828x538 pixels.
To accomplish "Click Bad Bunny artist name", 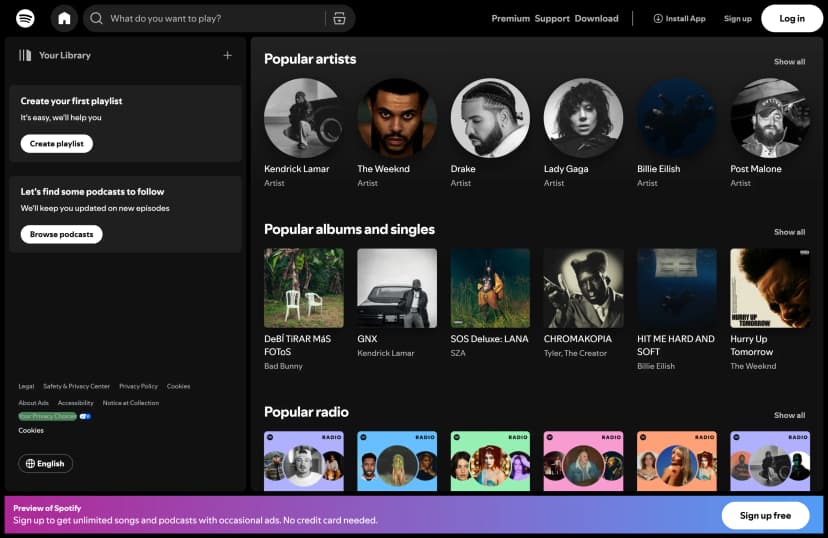I will (283, 366).
